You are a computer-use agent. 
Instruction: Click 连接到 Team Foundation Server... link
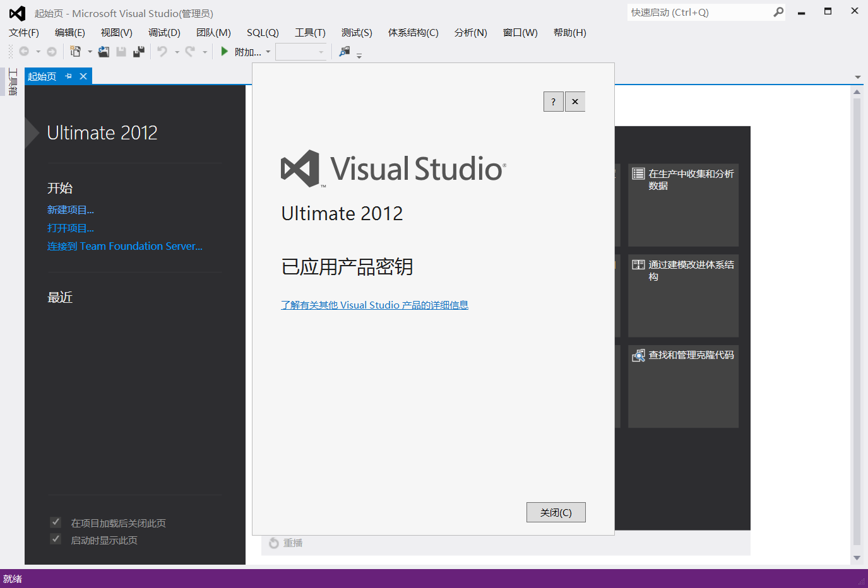[125, 247]
